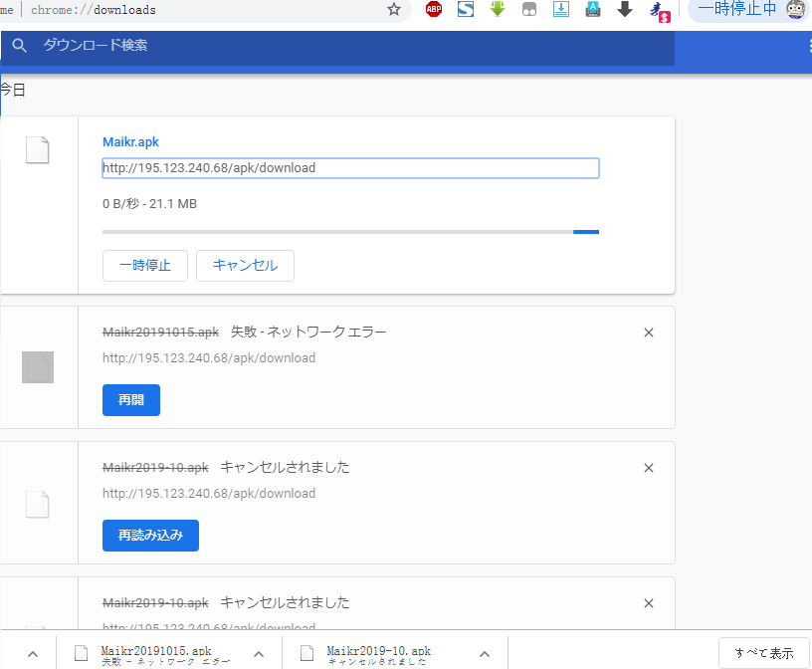Open the paused profile avatar button

(x=748, y=9)
